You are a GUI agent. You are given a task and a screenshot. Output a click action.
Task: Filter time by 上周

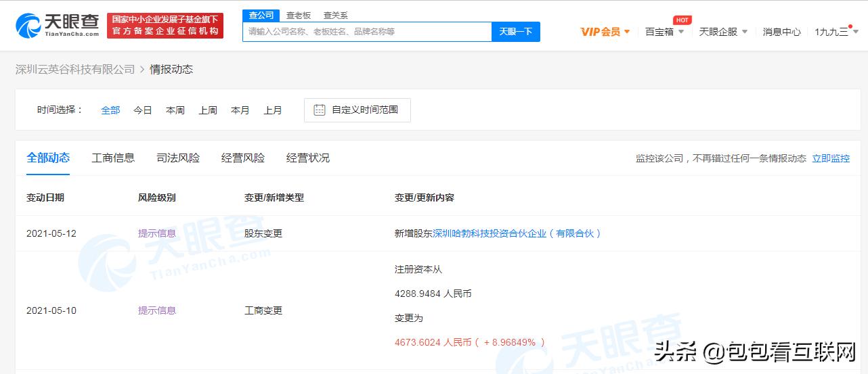click(208, 110)
